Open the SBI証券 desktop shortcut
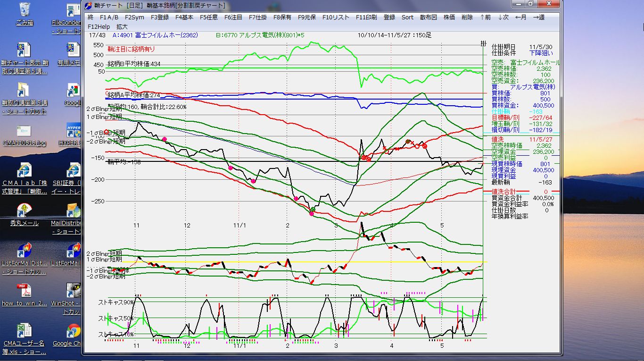 click(73, 170)
